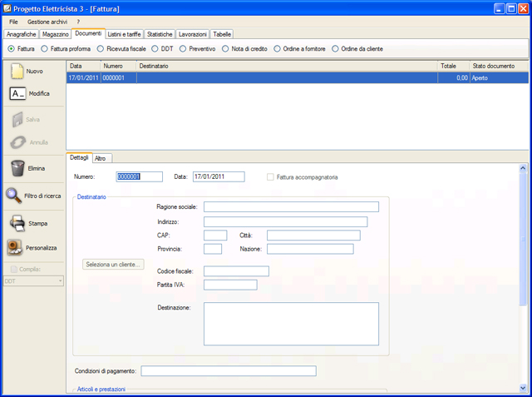Click the Provincia input field
This screenshot has height=397, width=532.
click(x=213, y=249)
